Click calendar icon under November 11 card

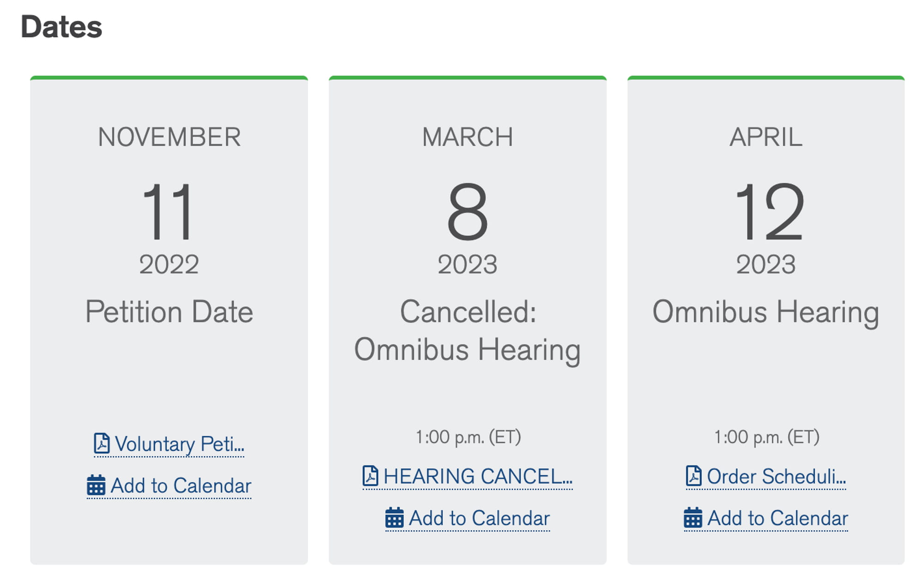tap(96, 485)
